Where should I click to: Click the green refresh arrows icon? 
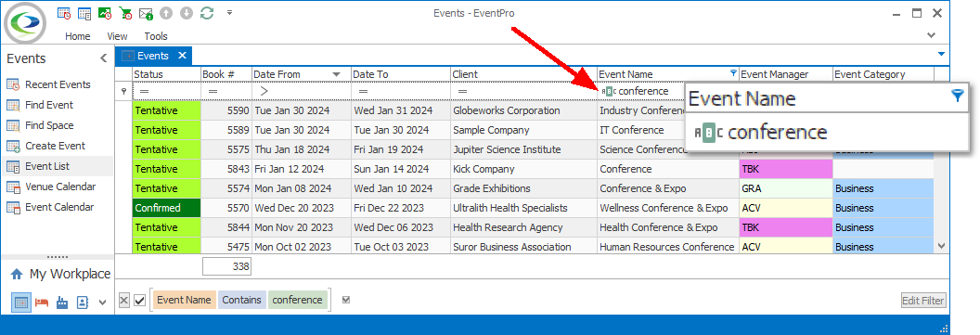(x=207, y=12)
